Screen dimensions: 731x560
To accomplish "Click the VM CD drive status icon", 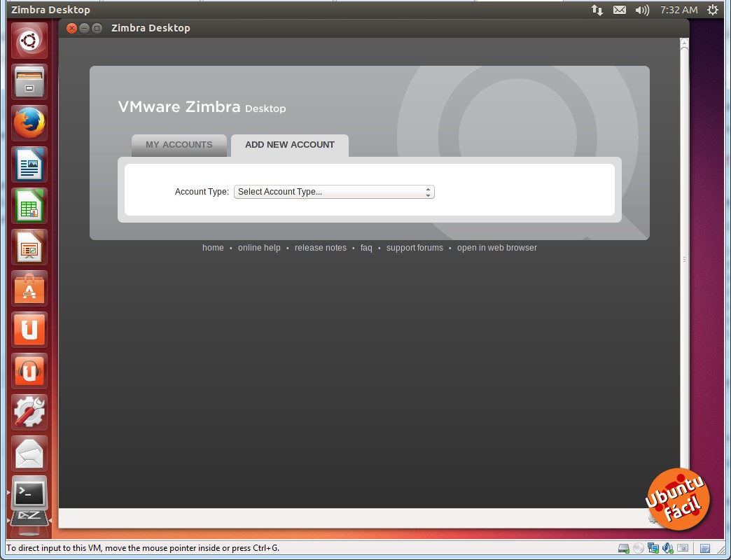I will (x=639, y=549).
